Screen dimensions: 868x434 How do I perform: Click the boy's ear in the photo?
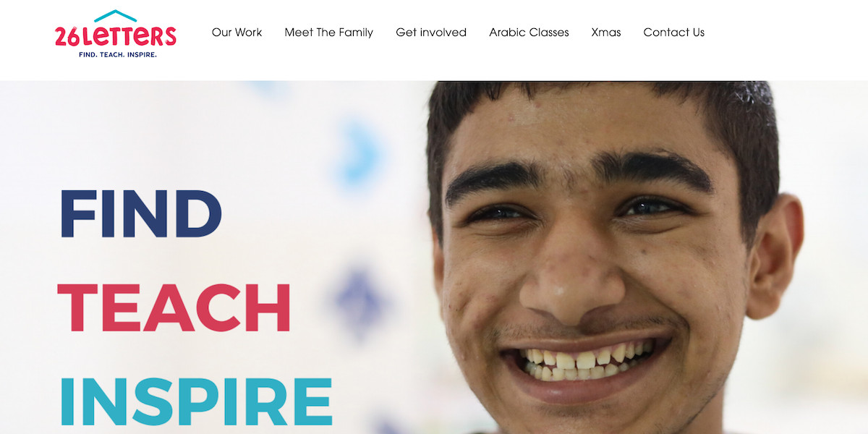tap(775, 257)
